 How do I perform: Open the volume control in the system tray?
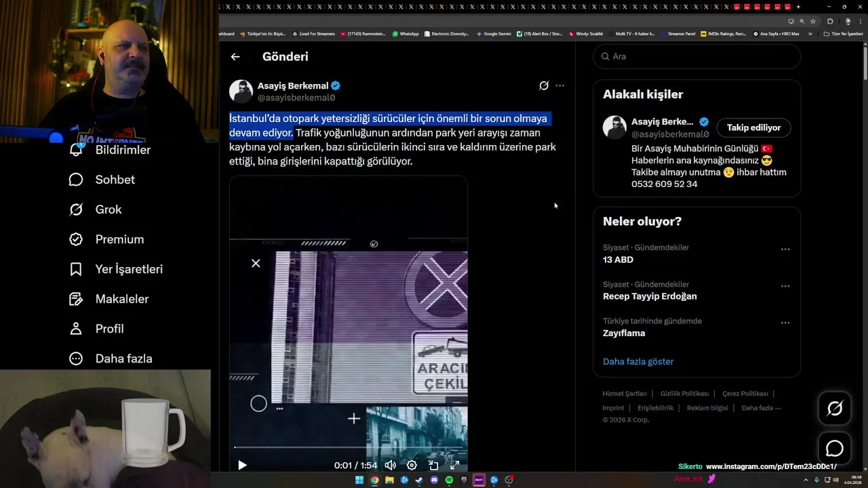point(835,480)
